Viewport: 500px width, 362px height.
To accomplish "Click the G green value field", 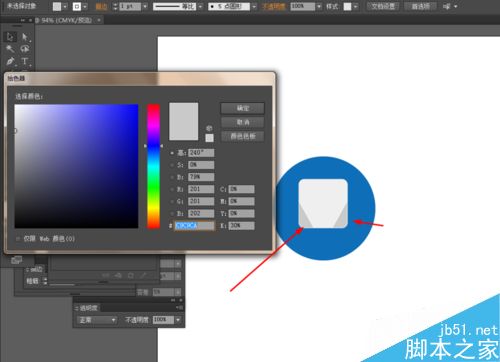I will 201,201.
